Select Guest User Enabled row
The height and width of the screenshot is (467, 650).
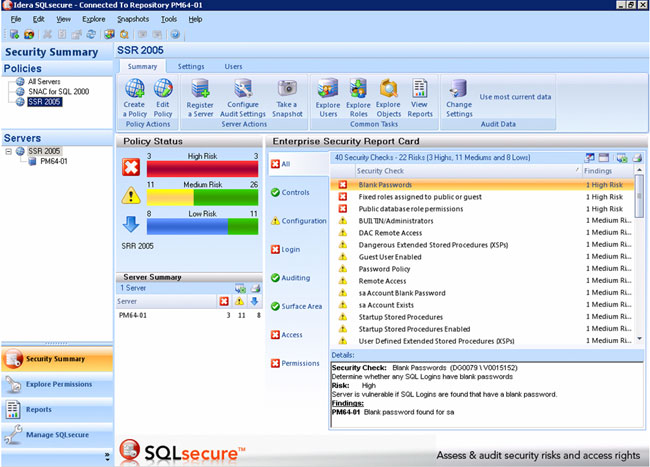483,257
